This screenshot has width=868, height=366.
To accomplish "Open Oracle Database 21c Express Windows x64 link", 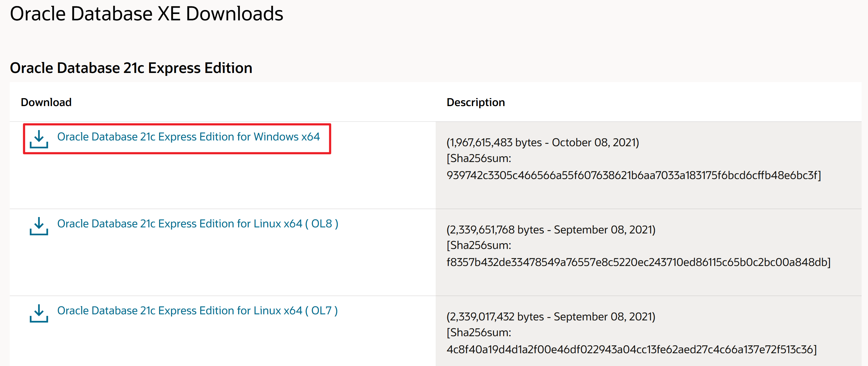I will [188, 137].
